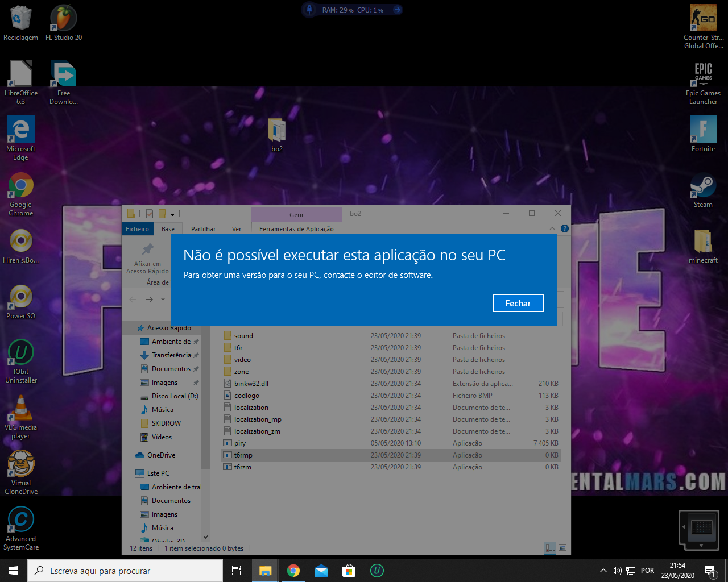Switch to the Base ribbon tab
This screenshot has width=728, height=582.
[168, 229]
